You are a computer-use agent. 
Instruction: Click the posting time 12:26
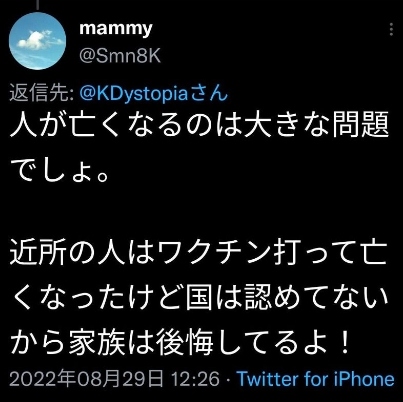[x=195, y=380]
